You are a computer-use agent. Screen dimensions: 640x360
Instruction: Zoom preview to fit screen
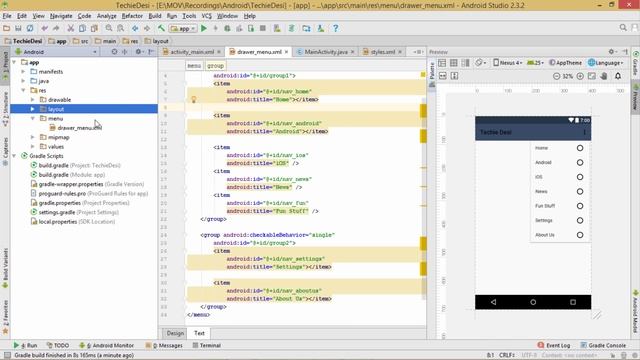tap(592, 76)
